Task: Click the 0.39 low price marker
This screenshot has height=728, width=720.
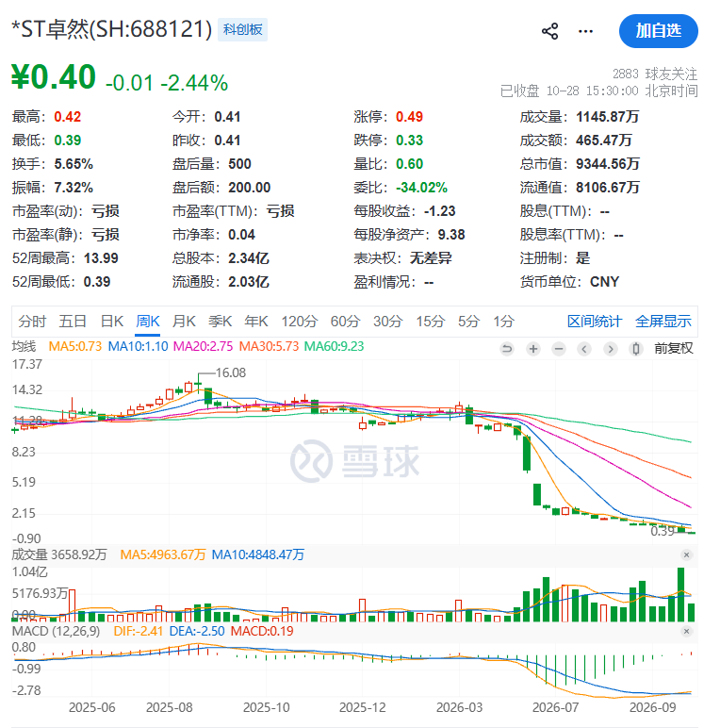Action: click(x=662, y=531)
